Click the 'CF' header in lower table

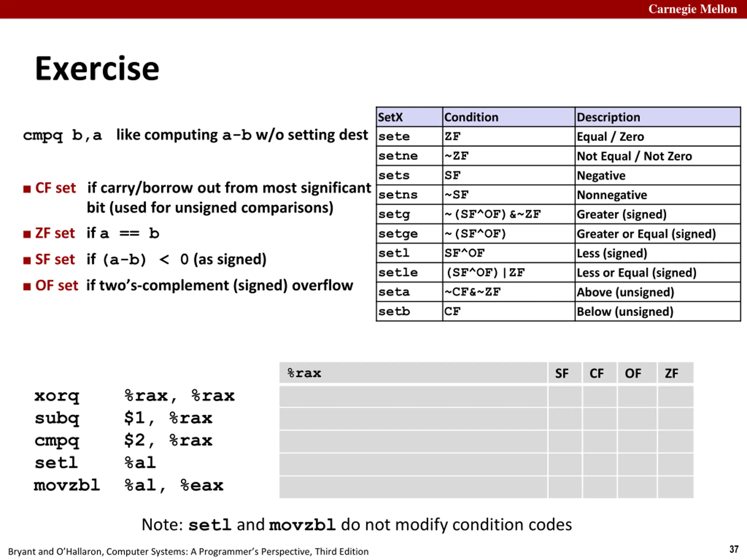pyautogui.click(x=600, y=373)
